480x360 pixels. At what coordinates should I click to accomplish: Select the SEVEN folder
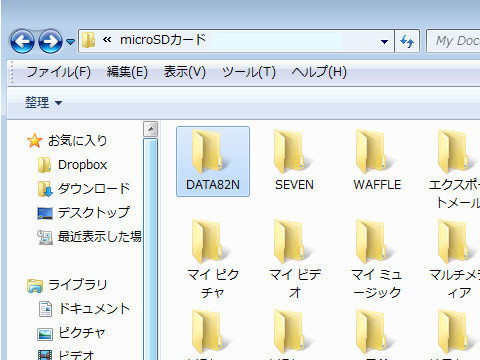[295, 161]
